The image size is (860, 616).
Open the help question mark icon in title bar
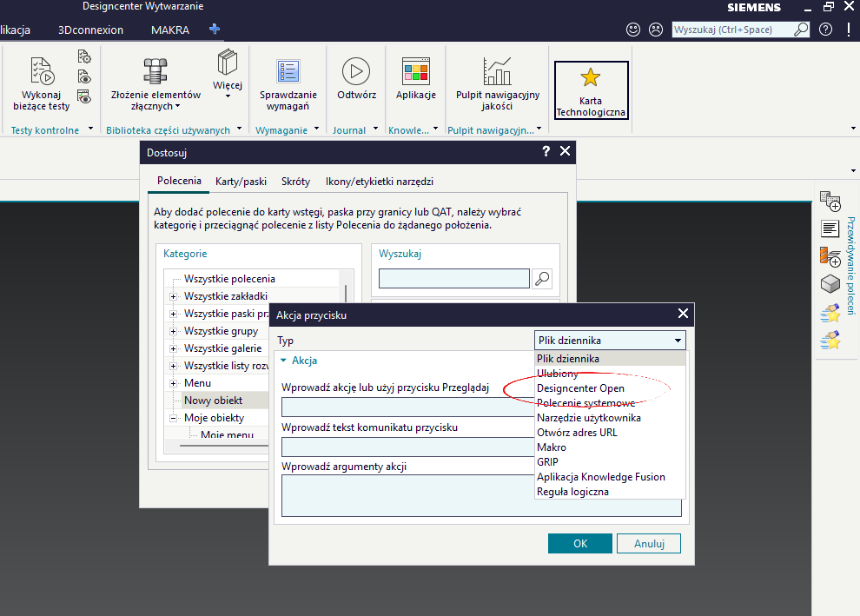click(825, 30)
